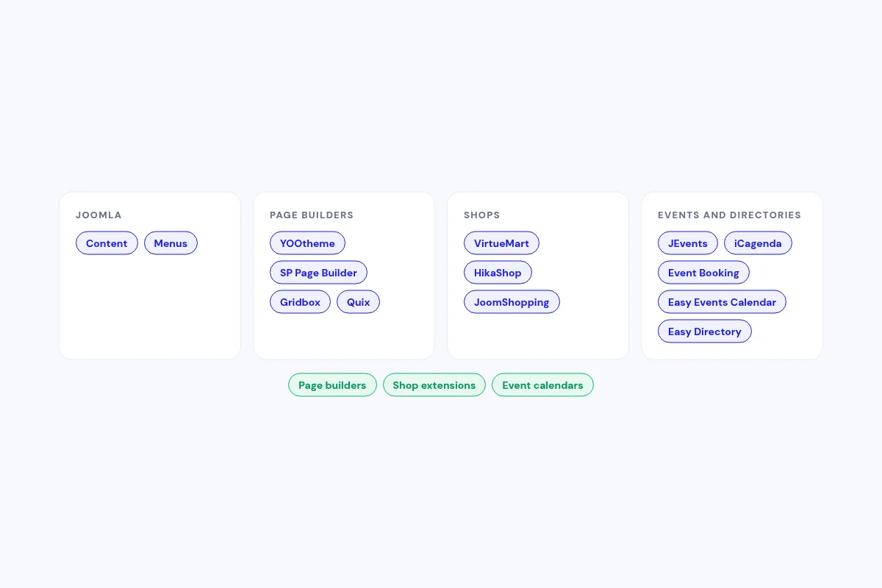Select the Easy Events Calendar tag
Viewport: 882px width, 588px height.
click(722, 302)
